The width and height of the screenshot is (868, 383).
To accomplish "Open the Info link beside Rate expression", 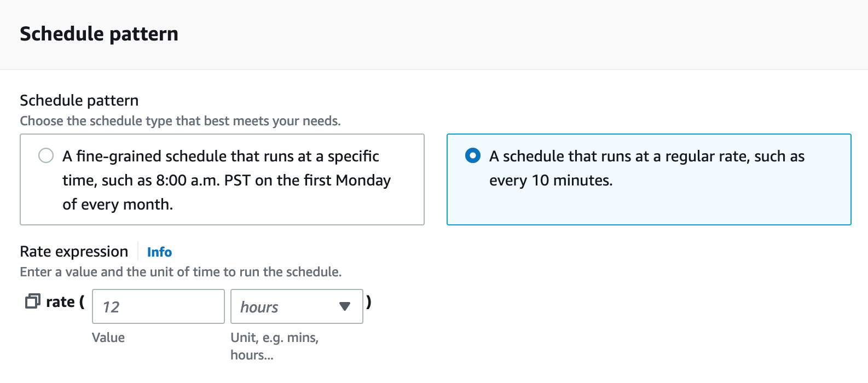I will click(159, 252).
